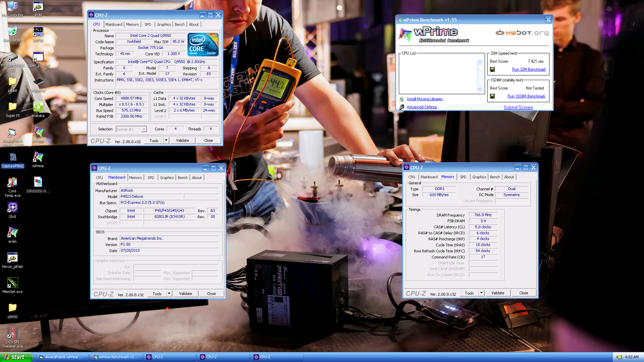Open the Recycle Bin icon

[12, 34]
